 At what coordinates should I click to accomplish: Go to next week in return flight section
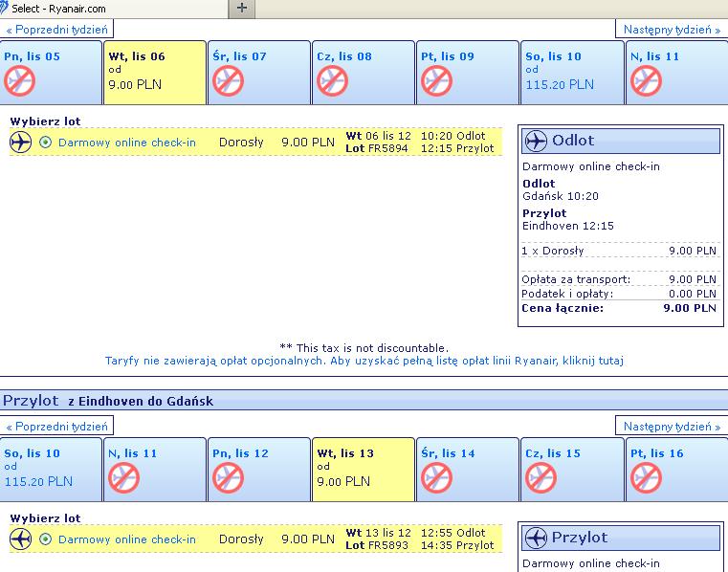pos(672,427)
